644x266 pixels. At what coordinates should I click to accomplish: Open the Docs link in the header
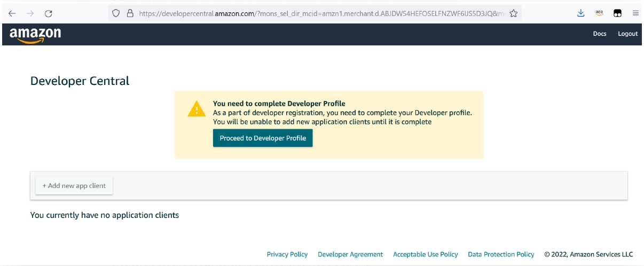pos(600,34)
